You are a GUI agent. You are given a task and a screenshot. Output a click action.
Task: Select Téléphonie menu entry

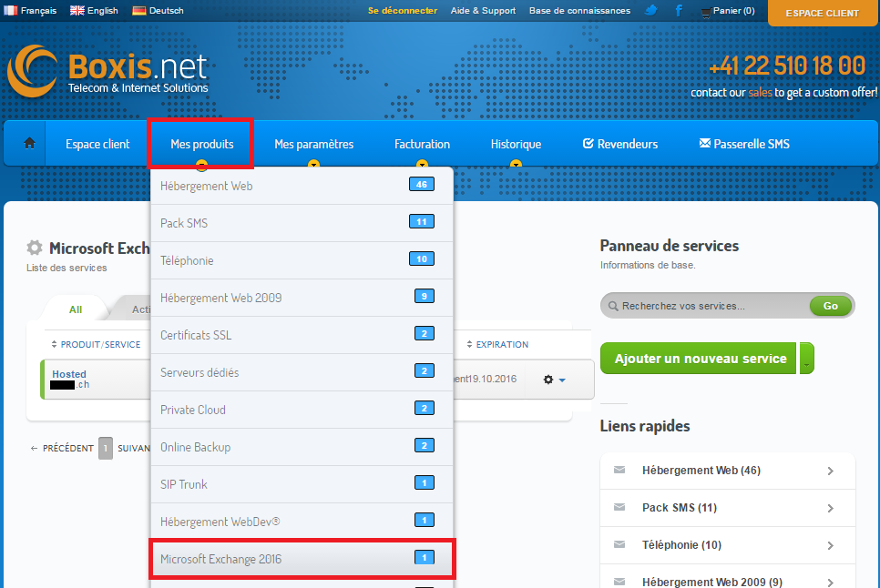coord(302,260)
